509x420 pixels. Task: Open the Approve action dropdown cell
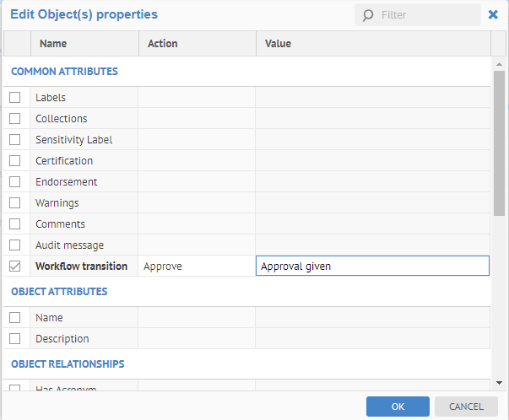(x=196, y=267)
